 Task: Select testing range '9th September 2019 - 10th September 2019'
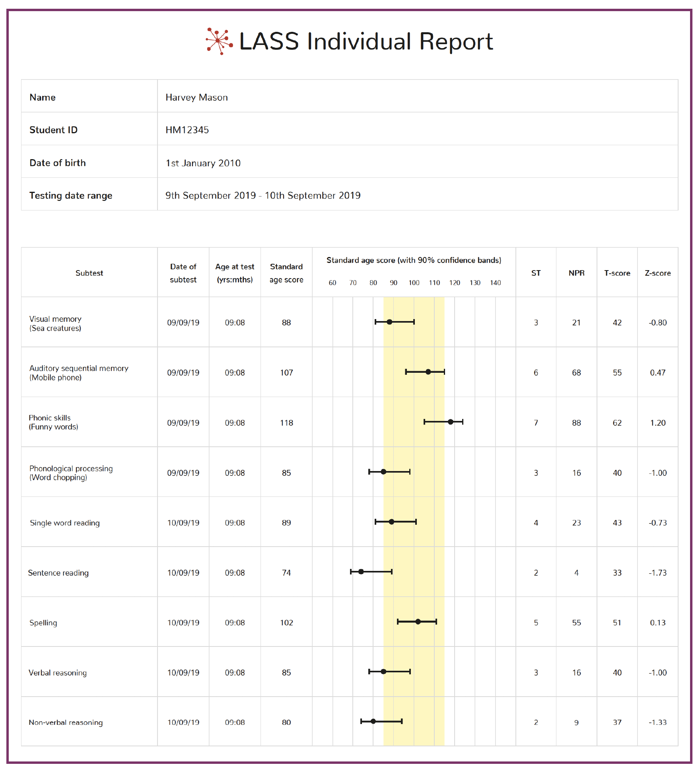[263, 195]
